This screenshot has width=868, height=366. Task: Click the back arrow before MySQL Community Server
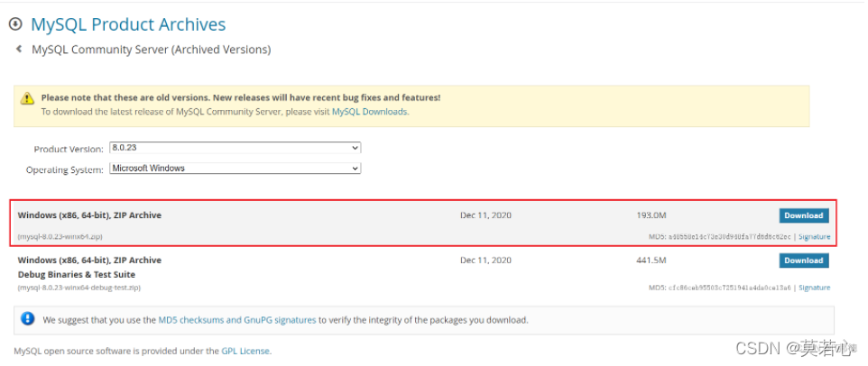tap(19, 50)
